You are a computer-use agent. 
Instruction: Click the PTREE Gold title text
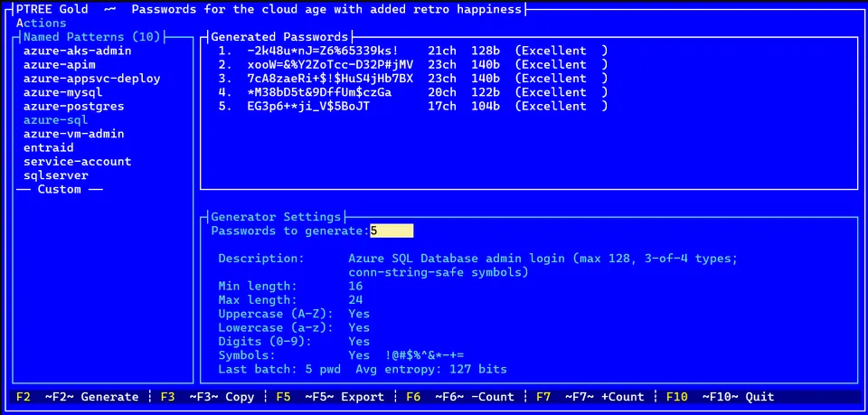click(x=52, y=9)
